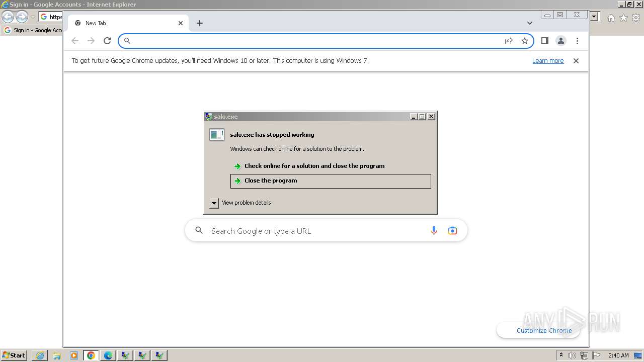Open Internet Explorer from the taskbar
The width and height of the screenshot is (644, 362).
(x=40, y=355)
